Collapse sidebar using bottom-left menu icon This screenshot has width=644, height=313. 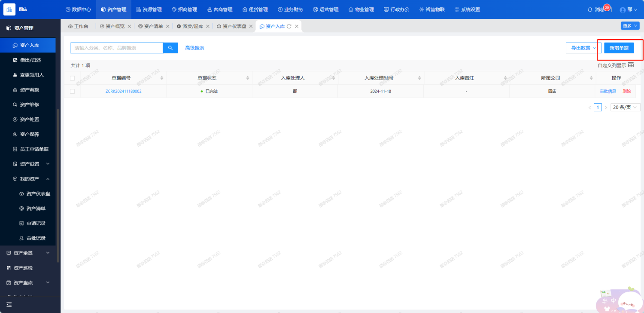9,304
